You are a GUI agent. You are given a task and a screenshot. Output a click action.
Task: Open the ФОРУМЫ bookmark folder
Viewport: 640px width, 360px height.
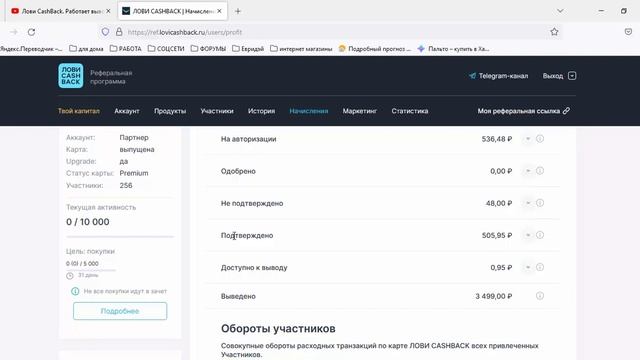point(208,49)
